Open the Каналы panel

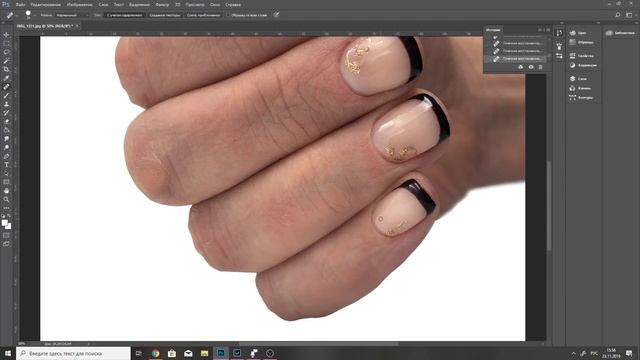click(580, 88)
